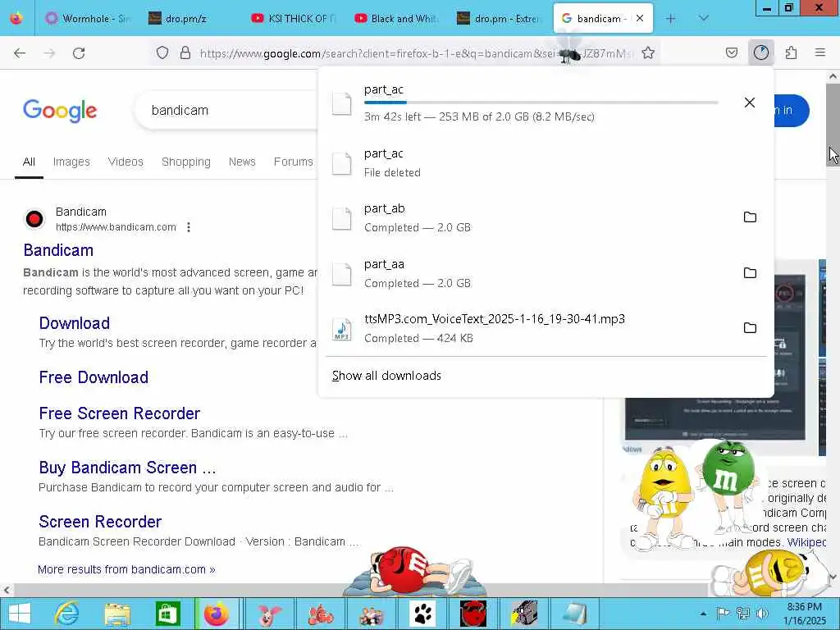
Task: Click the bandicam search input field
Action: point(225,111)
